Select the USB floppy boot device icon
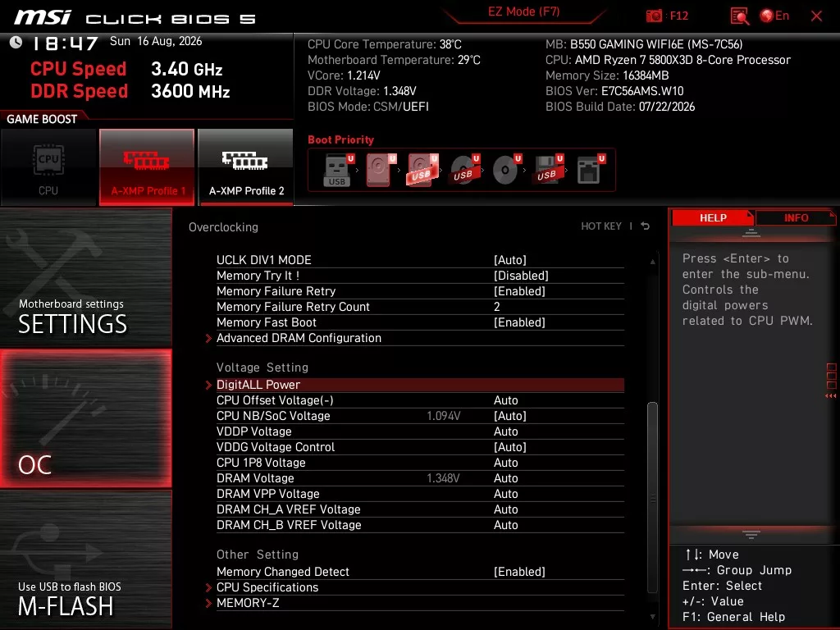The width and height of the screenshot is (840, 630). click(x=548, y=171)
